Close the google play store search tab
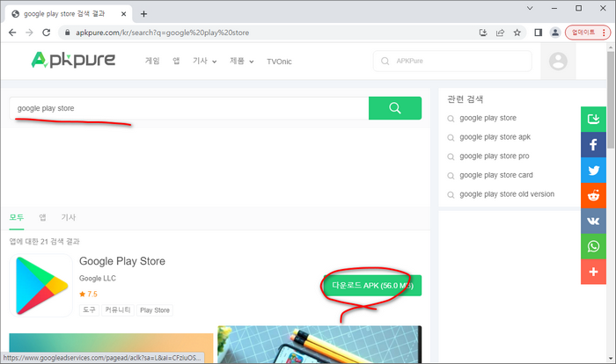The width and height of the screenshot is (616, 364). 123,14
